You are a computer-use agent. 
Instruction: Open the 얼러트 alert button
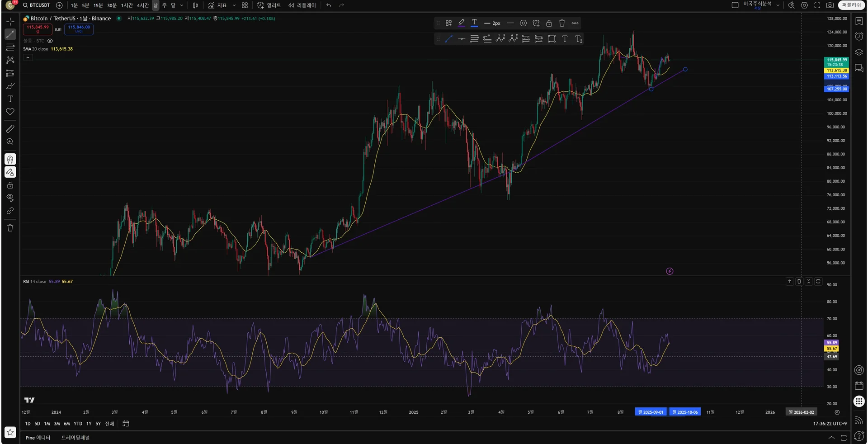coord(269,5)
